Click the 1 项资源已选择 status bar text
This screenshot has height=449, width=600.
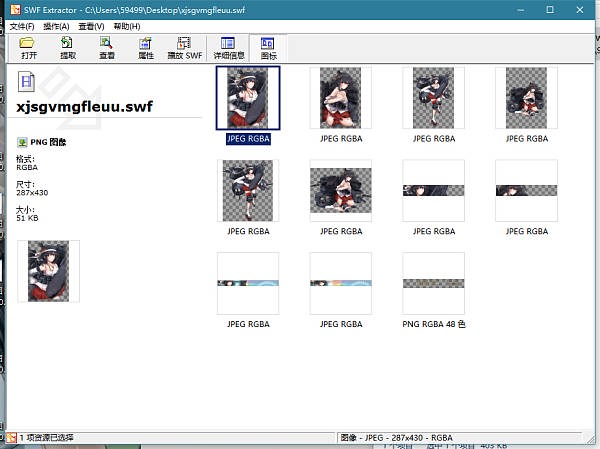click(x=46, y=438)
